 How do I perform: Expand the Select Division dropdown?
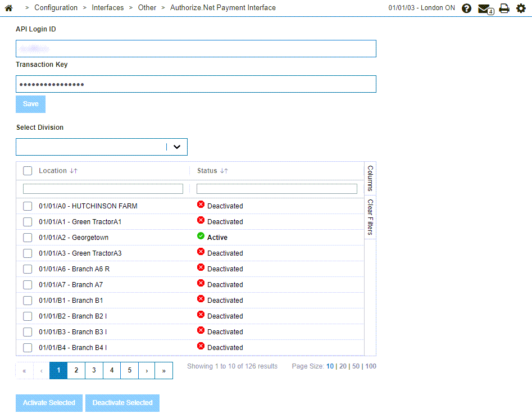pyautogui.click(x=177, y=147)
